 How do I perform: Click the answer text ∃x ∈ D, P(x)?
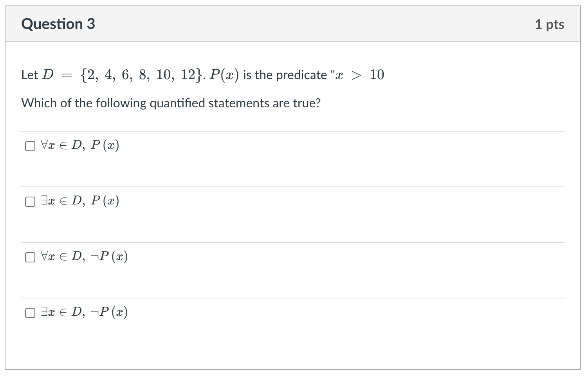point(80,201)
